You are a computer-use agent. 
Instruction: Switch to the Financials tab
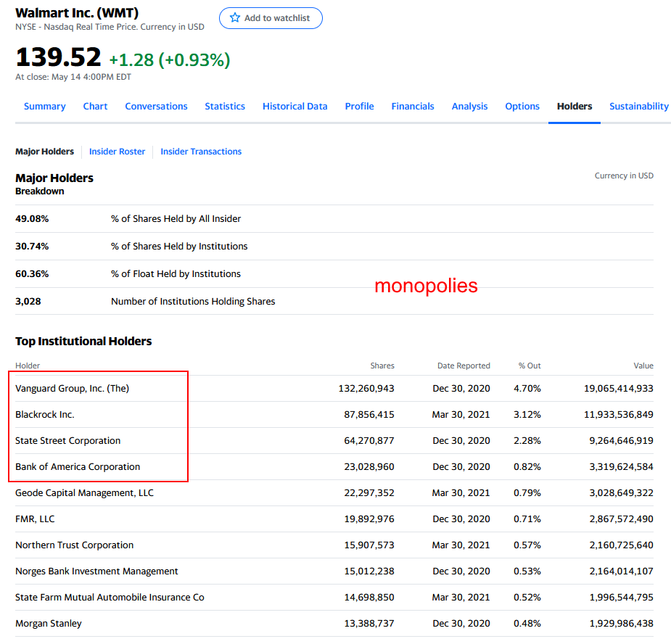pyautogui.click(x=413, y=106)
